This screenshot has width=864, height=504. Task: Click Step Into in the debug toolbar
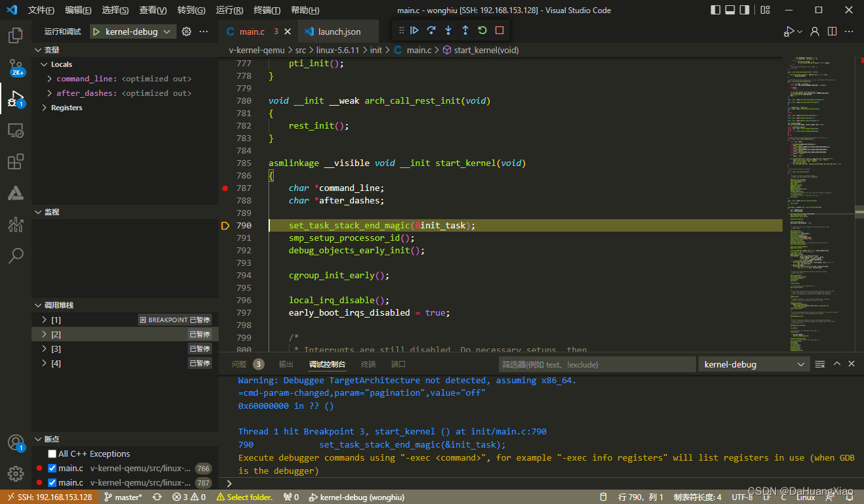(448, 30)
